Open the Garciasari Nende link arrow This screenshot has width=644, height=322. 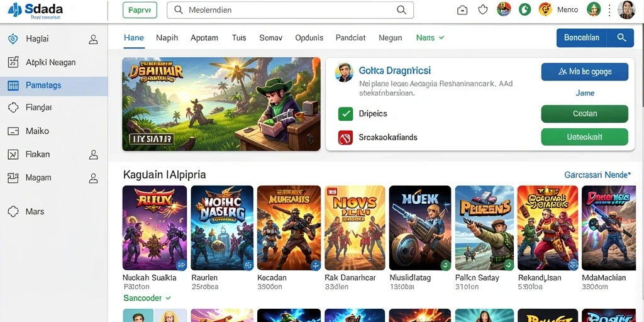[x=629, y=175]
